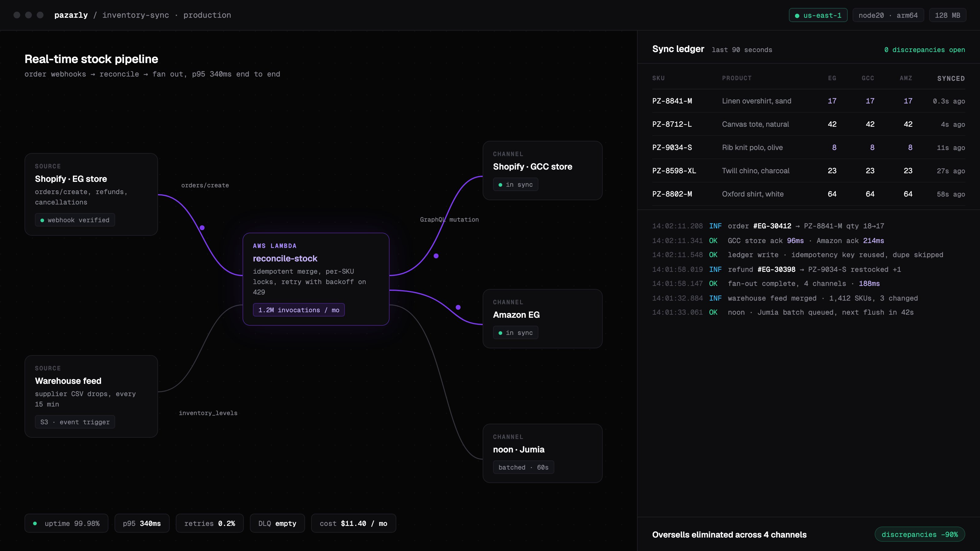Select SKU PZ-8598-XL in ledger
Image resolution: width=980 pixels, height=551 pixels.
(x=674, y=171)
